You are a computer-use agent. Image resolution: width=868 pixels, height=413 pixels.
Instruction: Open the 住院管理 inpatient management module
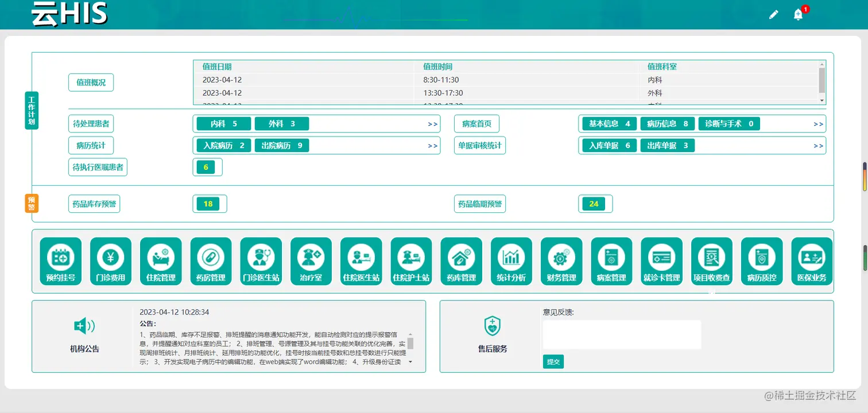pos(161,262)
